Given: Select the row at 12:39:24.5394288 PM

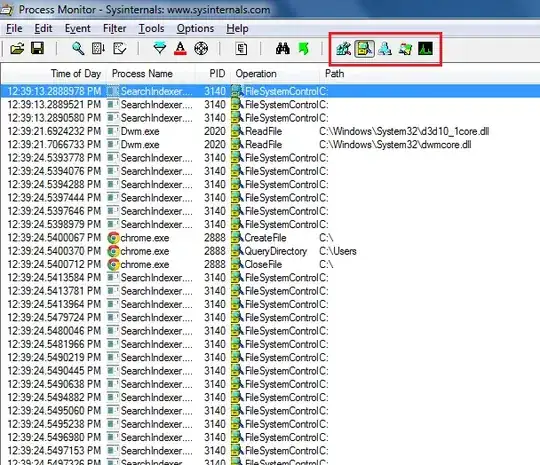Looking at the screenshot, I should tap(270, 185).
